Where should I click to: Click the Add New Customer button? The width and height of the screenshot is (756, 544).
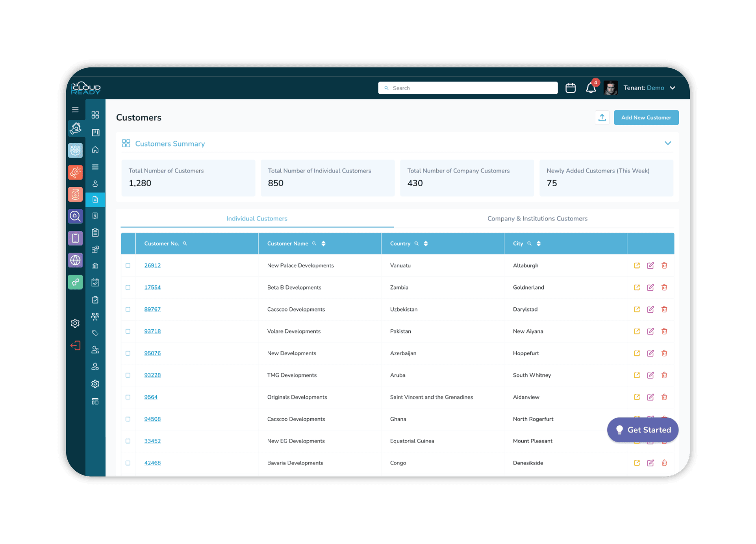coord(646,117)
